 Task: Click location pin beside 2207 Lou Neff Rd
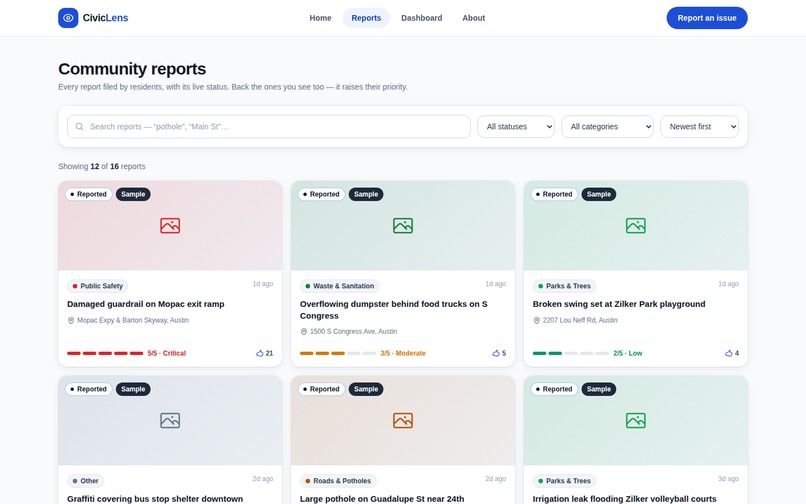[537, 320]
